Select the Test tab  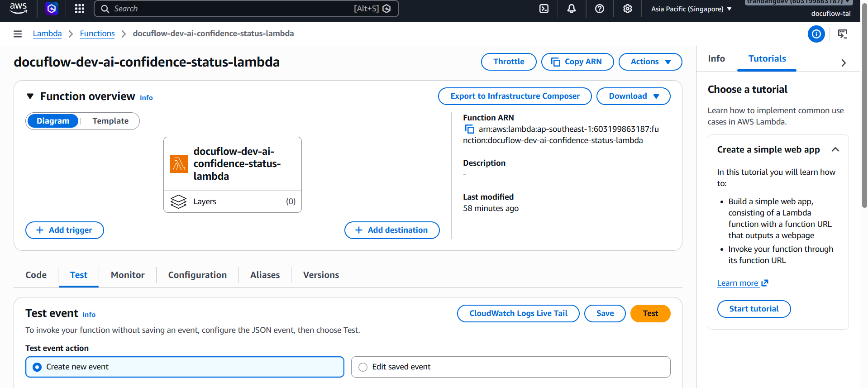pos(79,275)
